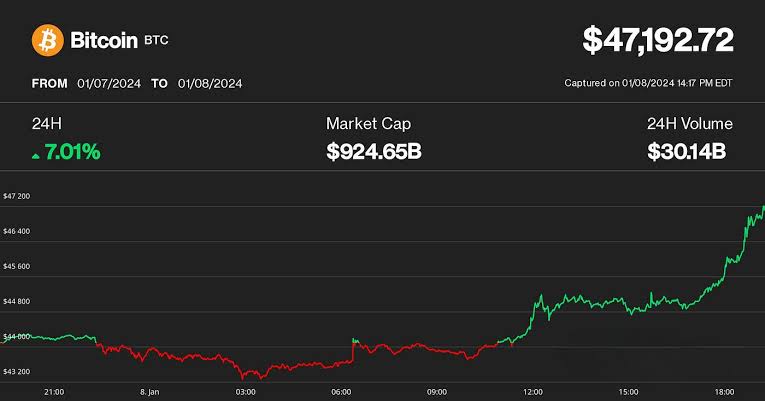Click the $46 400 price axis label
Screen dimensions: 765x401
coord(17,231)
